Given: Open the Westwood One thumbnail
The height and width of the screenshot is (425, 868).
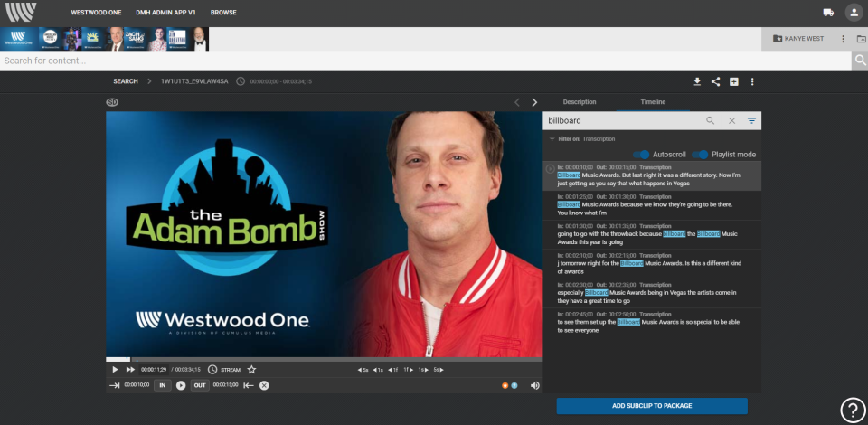Looking at the screenshot, I should click(18, 39).
